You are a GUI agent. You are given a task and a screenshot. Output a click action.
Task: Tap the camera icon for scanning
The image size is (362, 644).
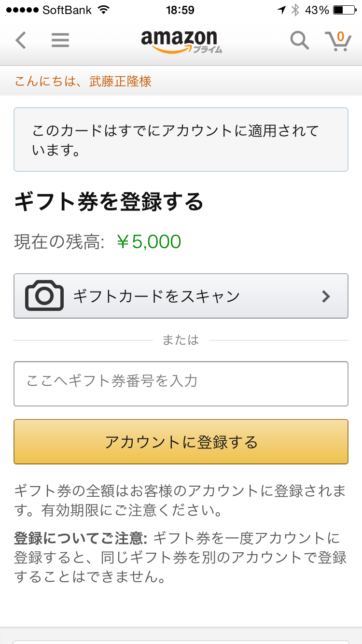pyautogui.click(x=44, y=295)
